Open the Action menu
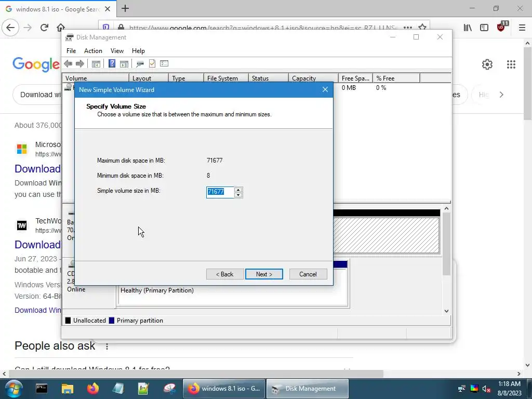Viewport: 532px width, 399px height. click(93, 51)
